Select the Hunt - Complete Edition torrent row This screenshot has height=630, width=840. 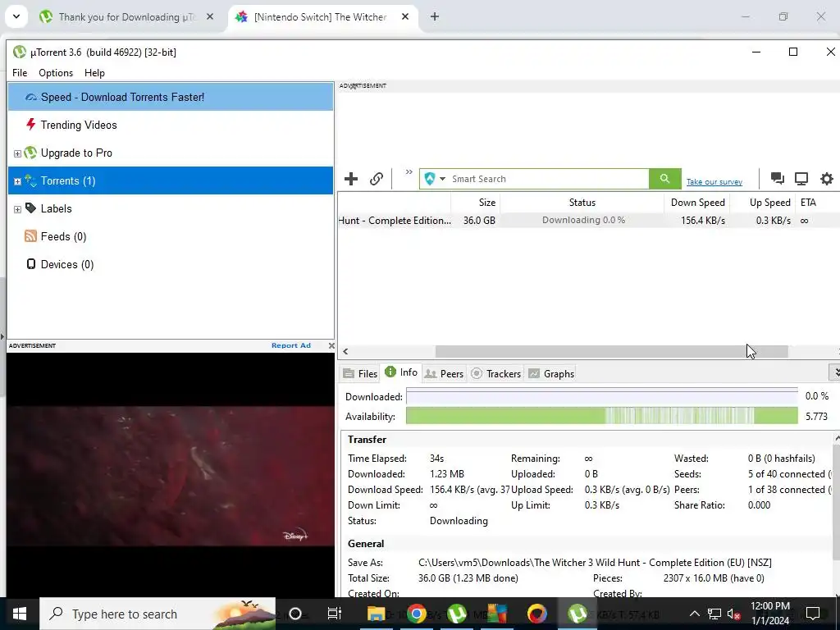[x=589, y=220]
